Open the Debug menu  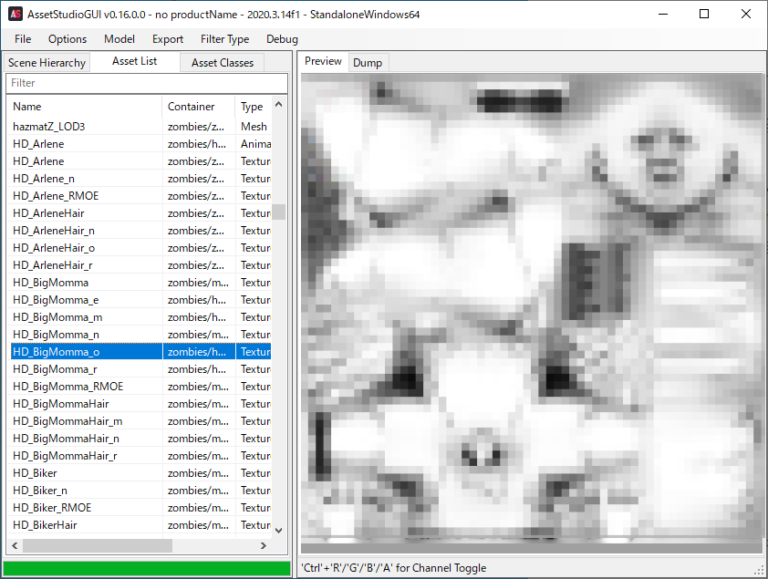pyautogui.click(x=282, y=39)
